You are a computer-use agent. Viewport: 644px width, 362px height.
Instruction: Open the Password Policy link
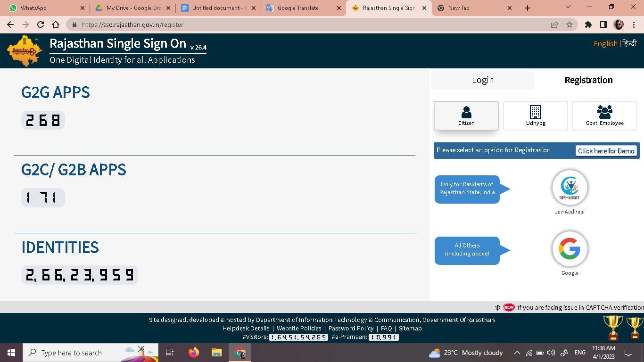(x=351, y=328)
